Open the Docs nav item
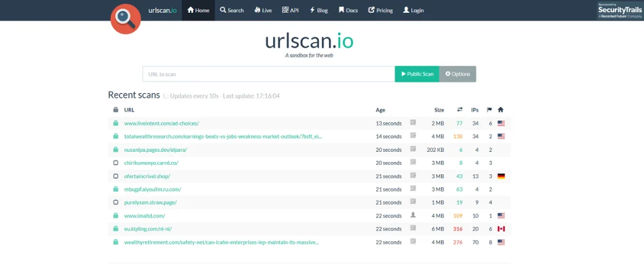Viewport: 644px width, 265px height. (x=348, y=10)
